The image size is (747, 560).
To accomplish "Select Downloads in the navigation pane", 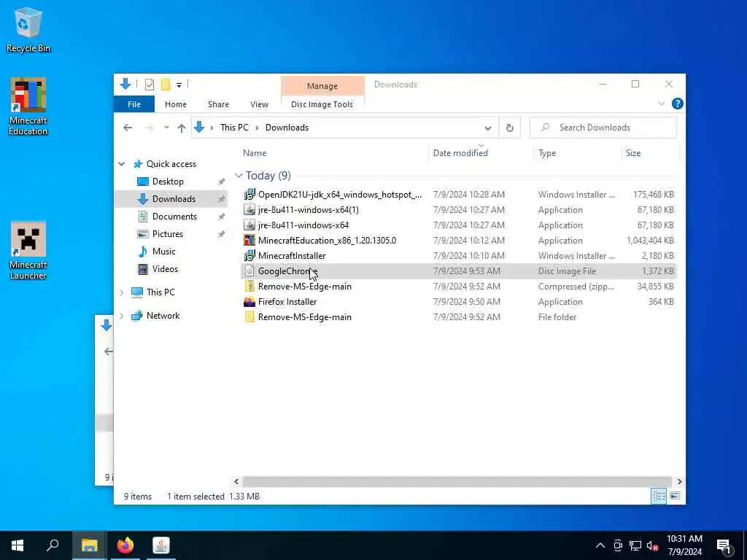I will [174, 199].
